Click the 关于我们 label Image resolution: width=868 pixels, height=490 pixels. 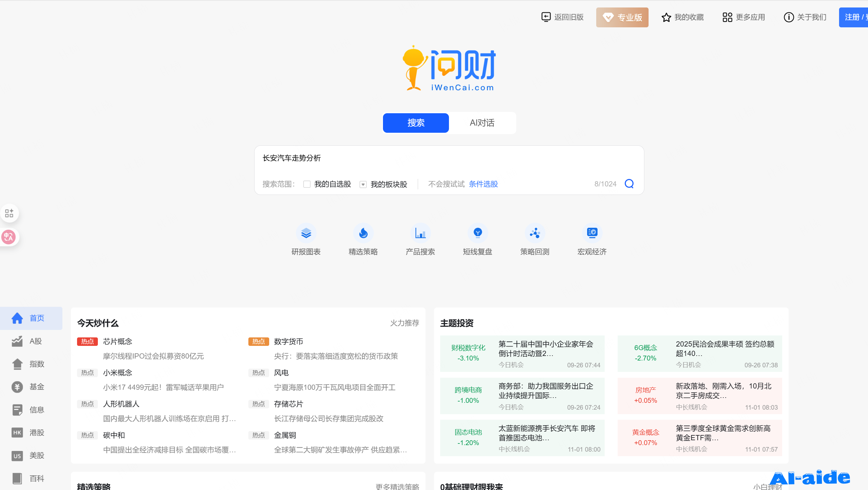812,17
